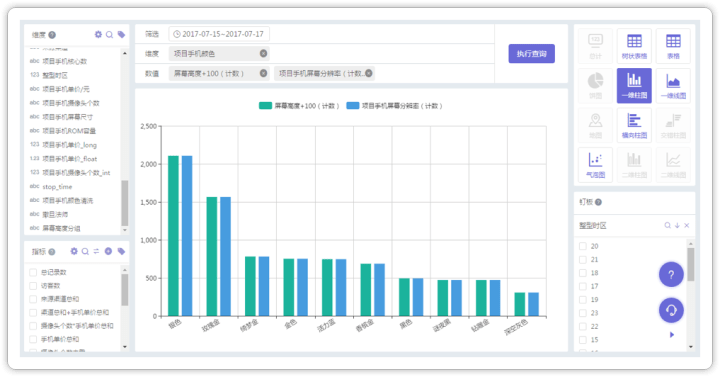This screenshot has height=377, width=720.
Task: Select the 总计 total chart type
Action: pyautogui.click(x=595, y=46)
